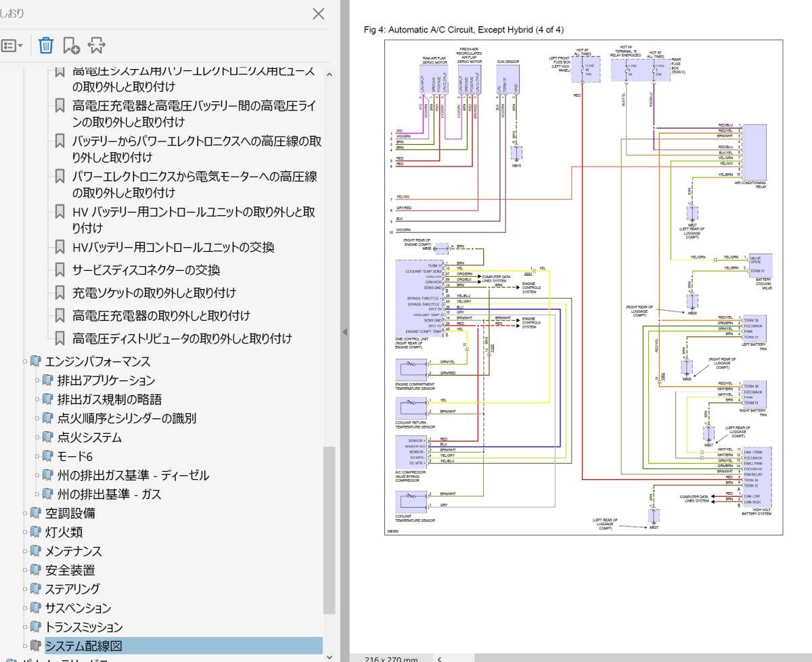Image resolution: width=812 pixels, height=662 pixels.
Task: Click the find current bookmark icon
Action: point(97,45)
